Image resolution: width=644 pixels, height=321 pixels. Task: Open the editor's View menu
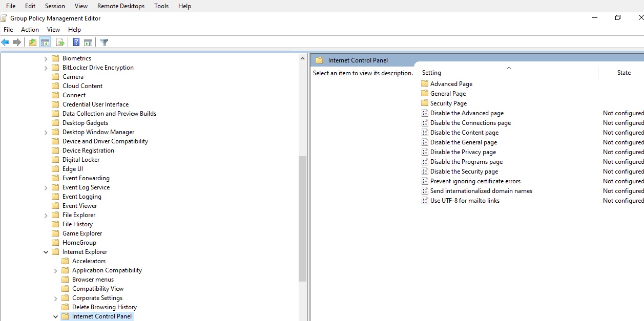point(53,30)
